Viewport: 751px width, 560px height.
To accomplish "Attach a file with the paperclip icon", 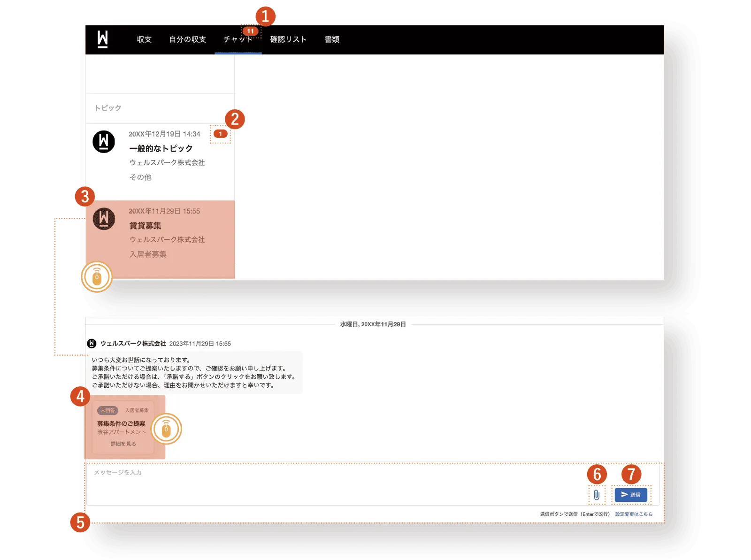I will [597, 495].
